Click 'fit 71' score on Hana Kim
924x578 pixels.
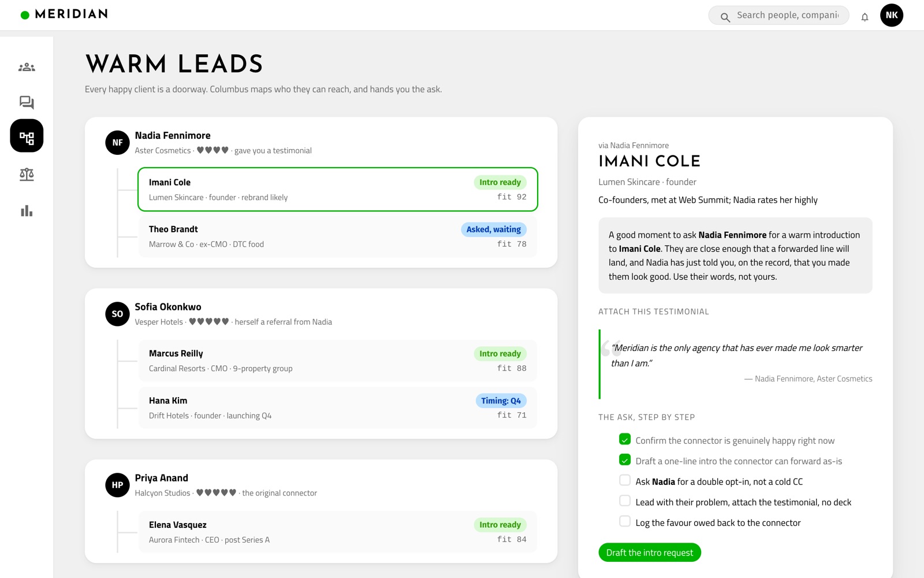(512, 415)
